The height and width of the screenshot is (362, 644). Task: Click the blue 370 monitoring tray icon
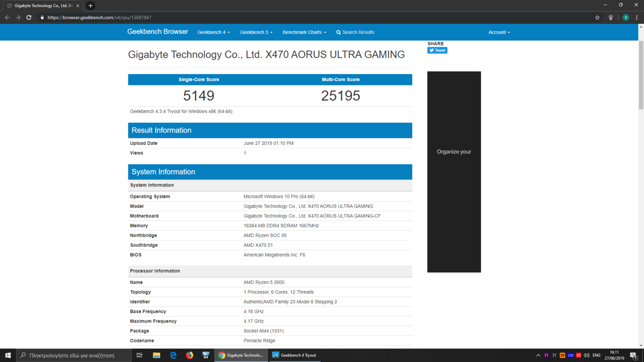point(571,355)
